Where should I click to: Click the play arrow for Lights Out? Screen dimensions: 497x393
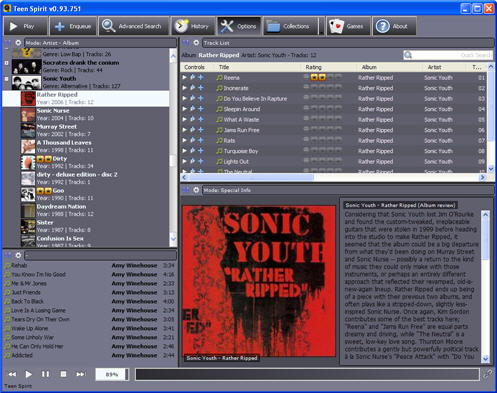(184, 161)
